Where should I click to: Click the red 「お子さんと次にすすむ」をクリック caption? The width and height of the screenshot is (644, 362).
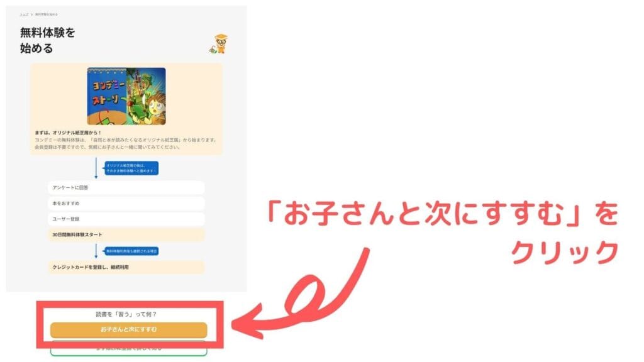443,233
